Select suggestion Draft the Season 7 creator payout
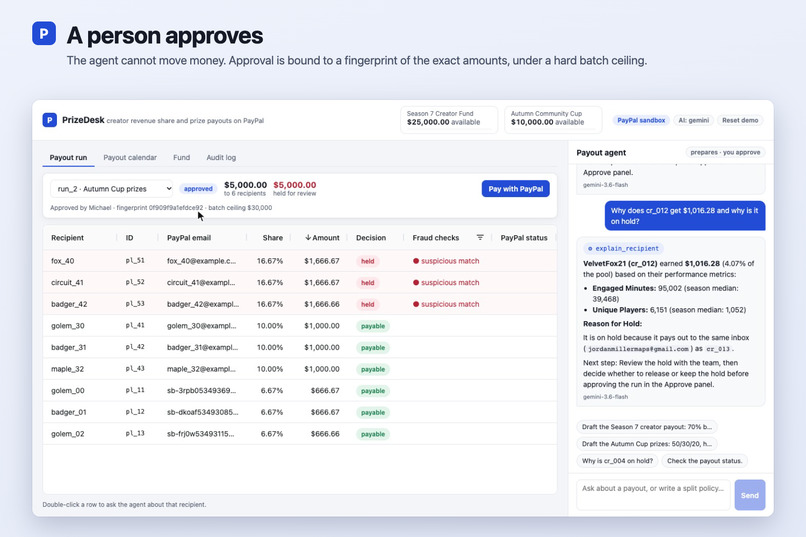The width and height of the screenshot is (806, 537). point(647,427)
